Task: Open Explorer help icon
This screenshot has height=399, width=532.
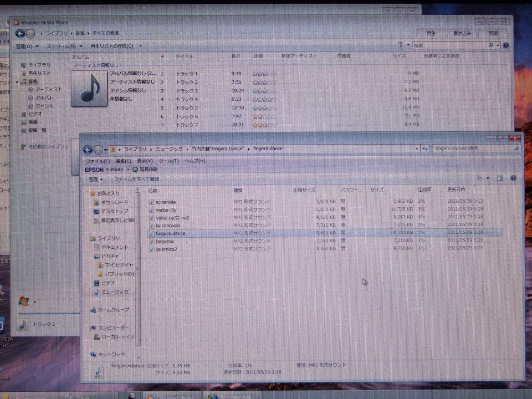Action: [x=513, y=178]
